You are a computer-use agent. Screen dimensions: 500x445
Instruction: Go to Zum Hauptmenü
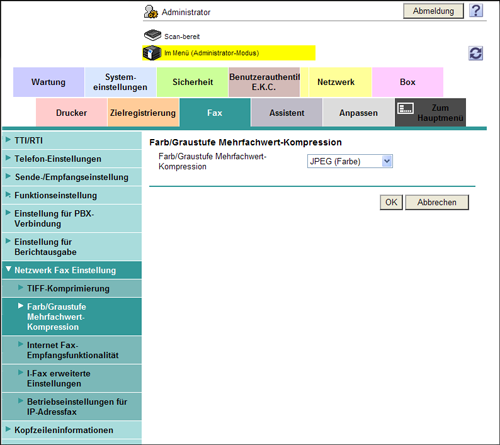click(430, 113)
